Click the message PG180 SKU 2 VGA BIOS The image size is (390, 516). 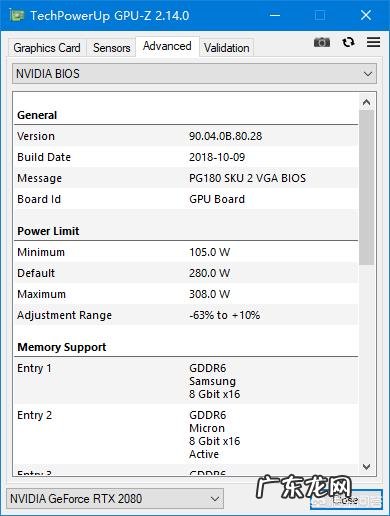pos(247,178)
